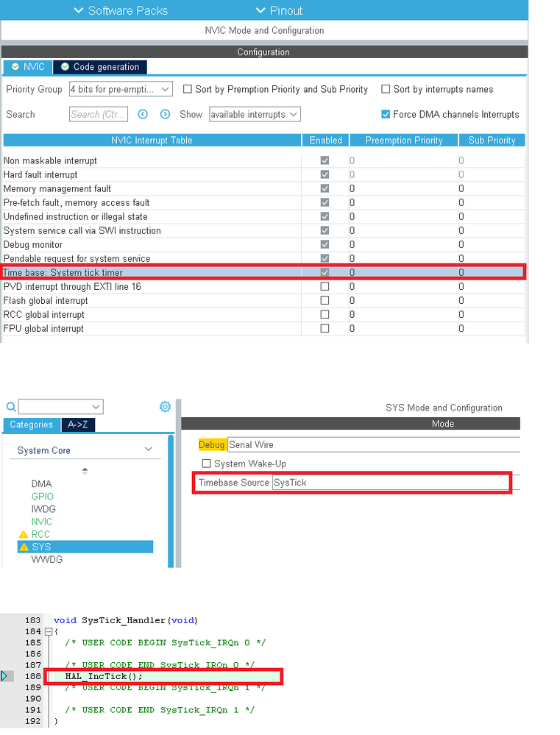Uncheck Force DMA channels Interrupts
The height and width of the screenshot is (735, 560).
tap(386, 114)
